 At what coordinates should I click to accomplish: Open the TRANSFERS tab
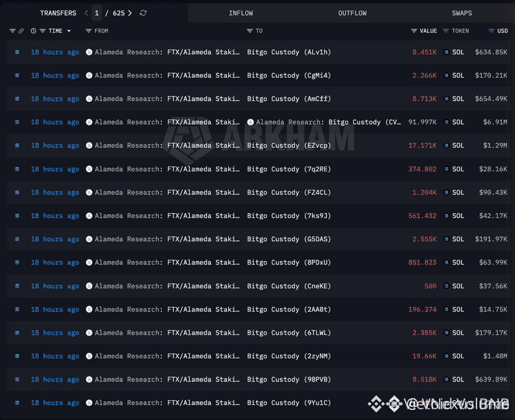tap(58, 13)
